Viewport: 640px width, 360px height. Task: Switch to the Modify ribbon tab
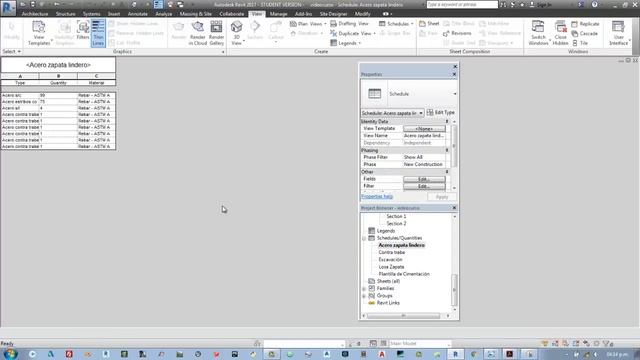(x=362, y=14)
